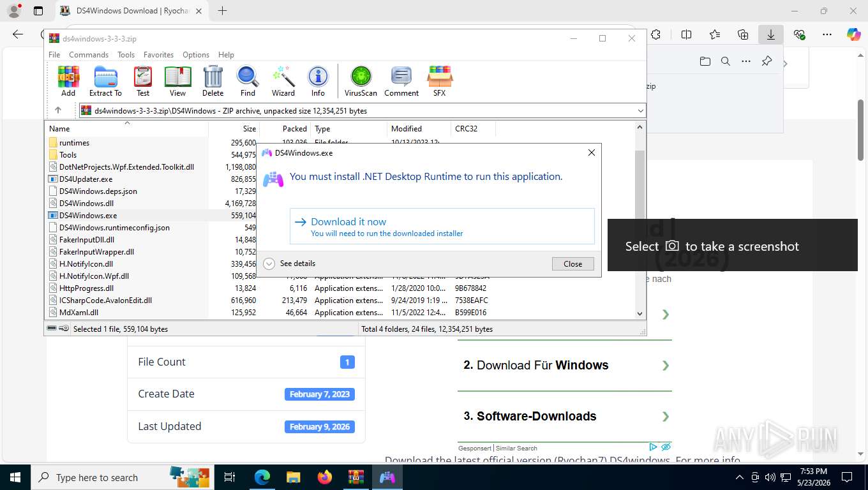Open more options in downloads panel
868x490 pixels.
pos(746,61)
